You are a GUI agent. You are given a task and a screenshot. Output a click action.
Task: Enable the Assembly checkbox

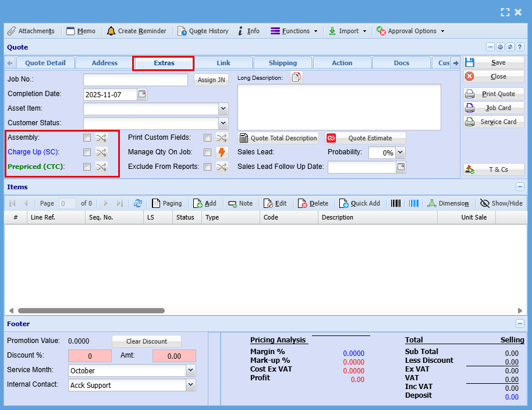tap(87, 138)
